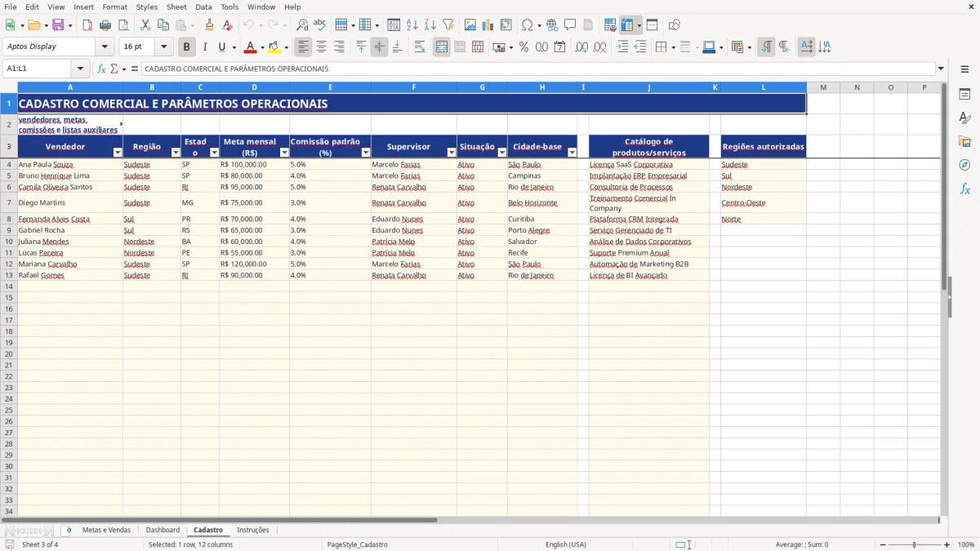Open the Format menu
980x551 pixels.
114,7
